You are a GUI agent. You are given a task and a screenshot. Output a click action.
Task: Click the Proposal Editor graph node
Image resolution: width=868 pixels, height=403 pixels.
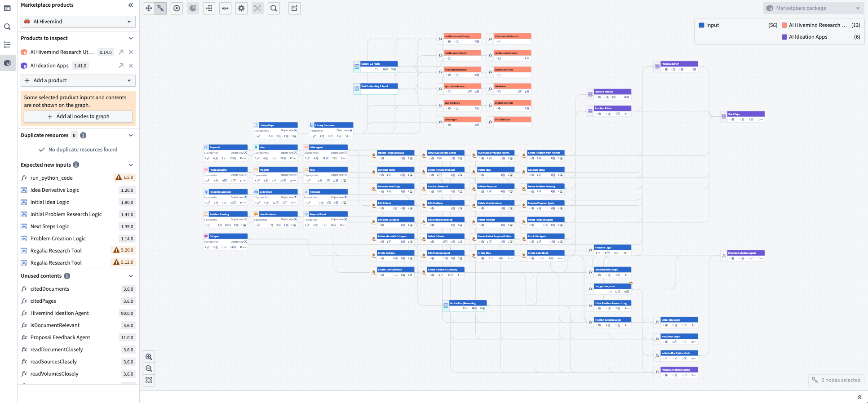(676, 66)
